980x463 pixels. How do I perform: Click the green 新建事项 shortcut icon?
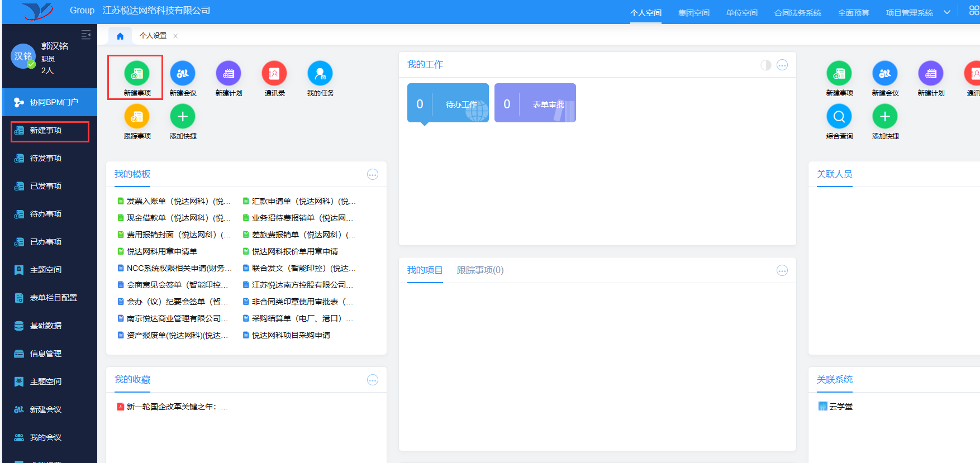(x=137, y=74)
